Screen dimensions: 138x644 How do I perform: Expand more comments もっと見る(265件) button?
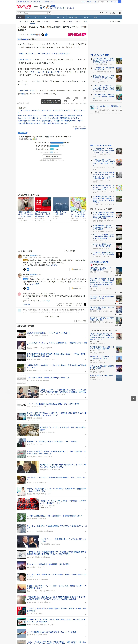[52, 317]
